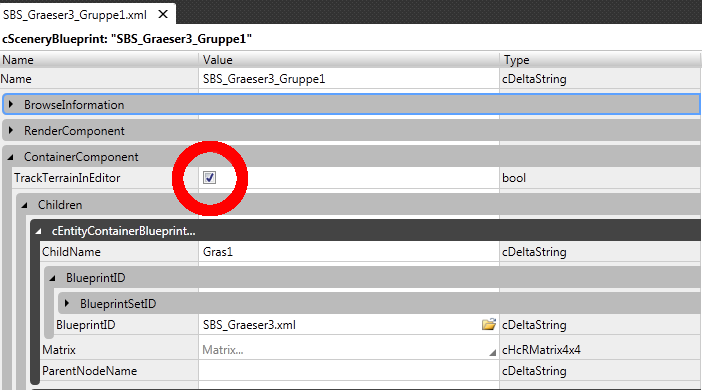Collapse the cEntityContainerBlueprint item
Image resolution: width=702 pixels, height=390 pixels.
click(x=39, y=231)
